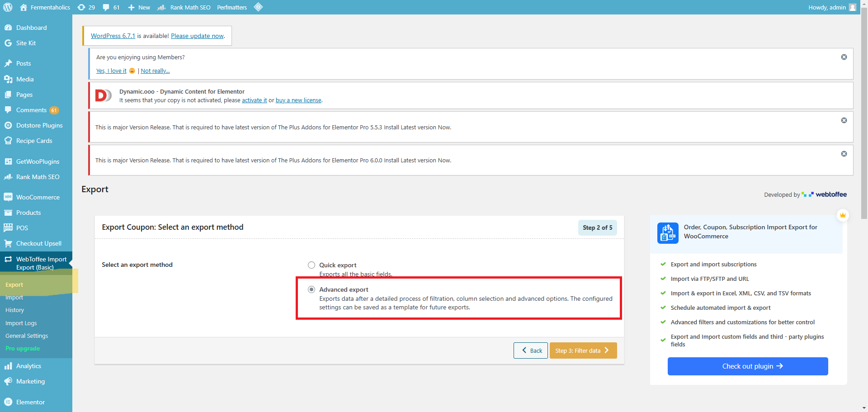
Task: Click the Recipe Cards chef hat icon
Action: point(8,141)
